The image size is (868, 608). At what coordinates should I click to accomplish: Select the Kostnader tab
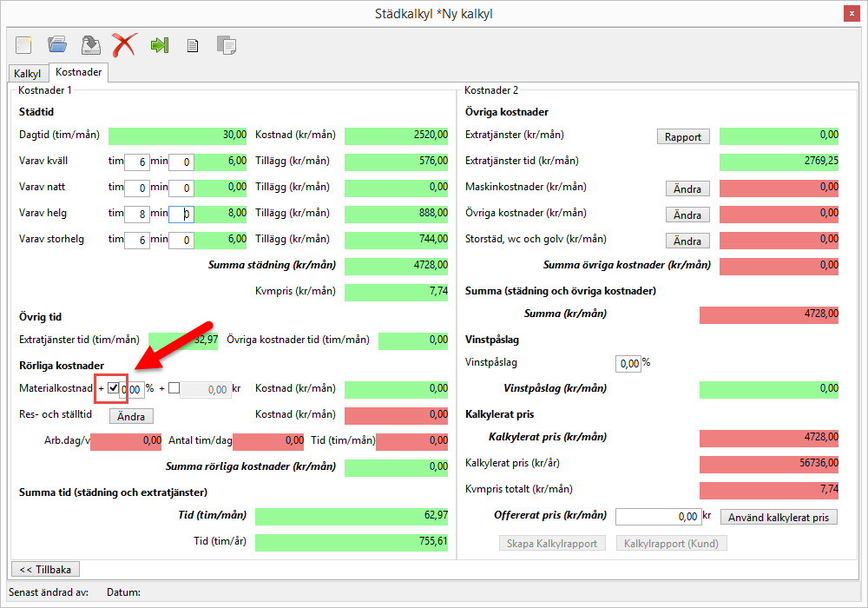click(78, 73)
